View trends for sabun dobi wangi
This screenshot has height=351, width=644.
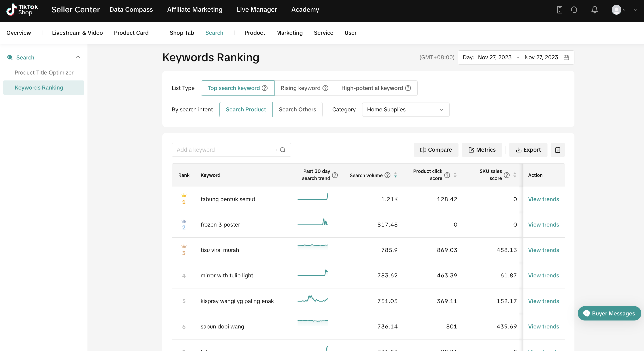(x=544, y=326)
